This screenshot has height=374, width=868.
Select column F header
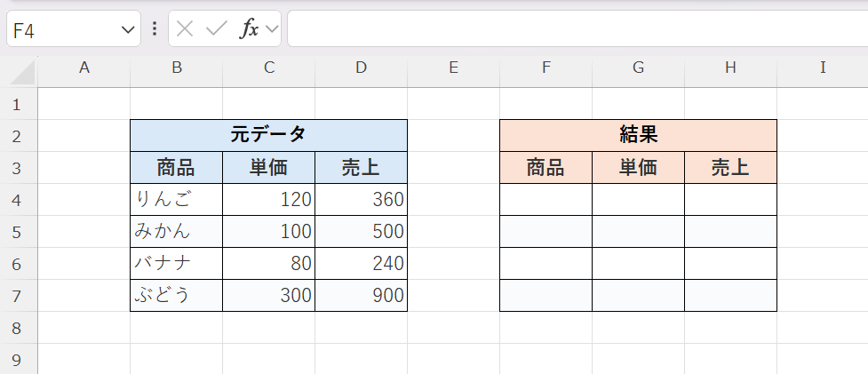coord(545,68)
